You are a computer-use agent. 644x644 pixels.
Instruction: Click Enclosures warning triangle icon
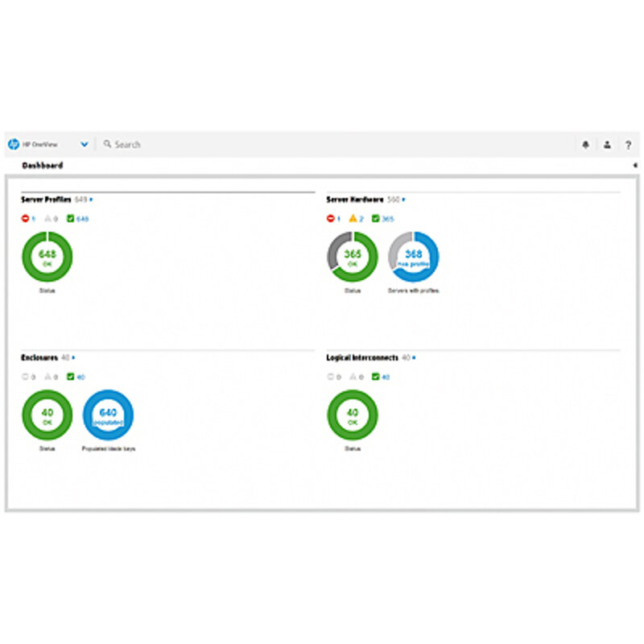(47, 377)
